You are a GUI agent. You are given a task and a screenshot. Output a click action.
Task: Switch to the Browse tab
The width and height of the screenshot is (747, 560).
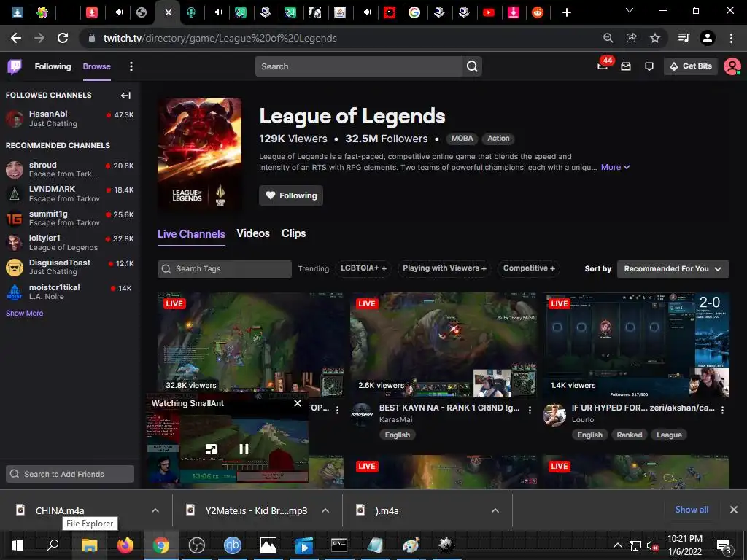tap(97, 66)
